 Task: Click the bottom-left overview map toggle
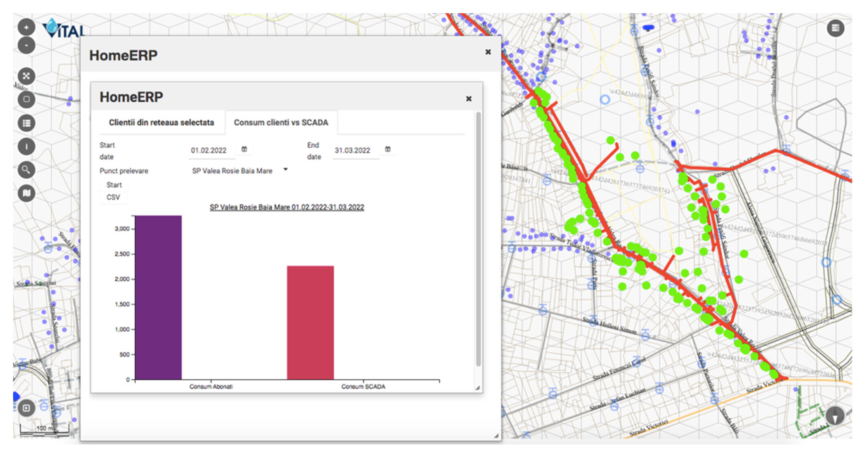[26, 408]
